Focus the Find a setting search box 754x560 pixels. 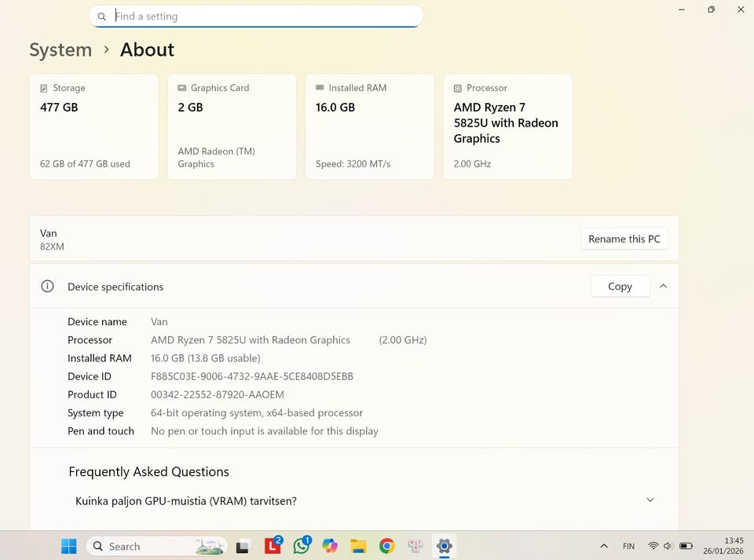point(256,16)
